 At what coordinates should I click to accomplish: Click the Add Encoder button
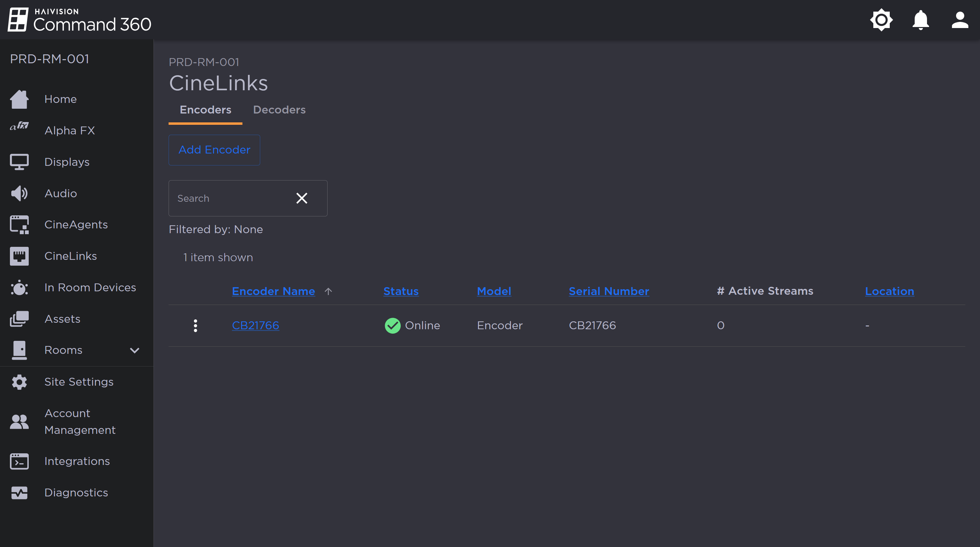point(214,150)
